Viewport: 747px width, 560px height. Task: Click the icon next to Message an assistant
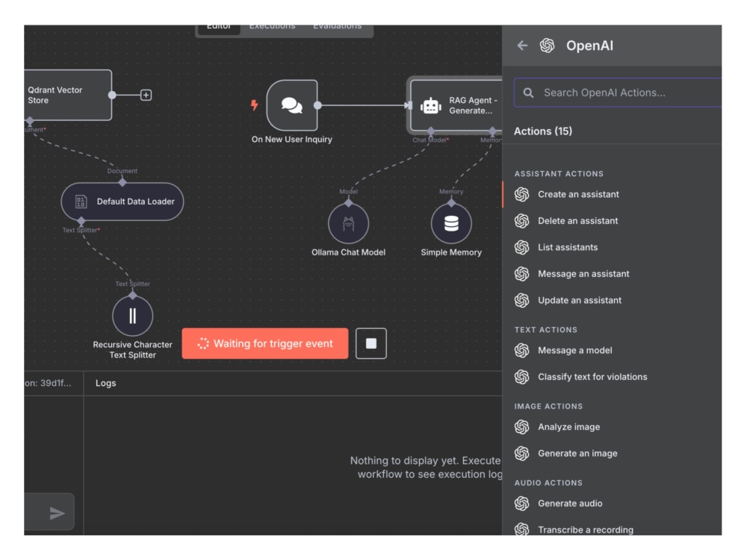[x=521, y=274]
